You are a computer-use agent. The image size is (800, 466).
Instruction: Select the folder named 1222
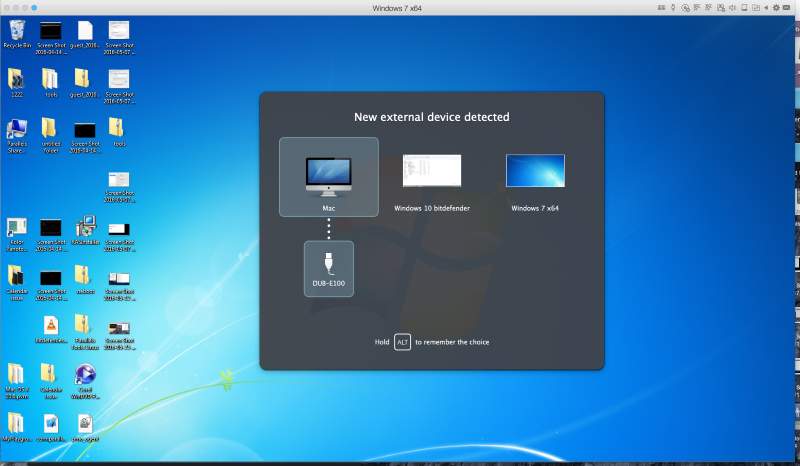click(17, 81)
